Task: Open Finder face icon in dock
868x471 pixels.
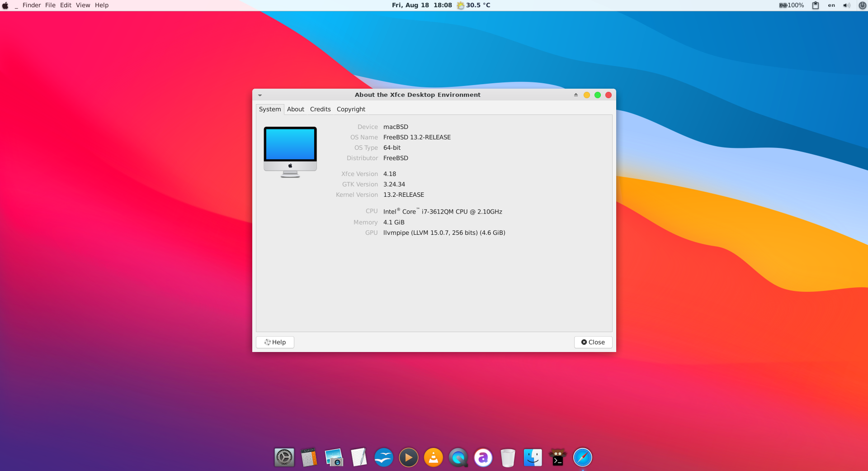Action: tap(533, 457)
